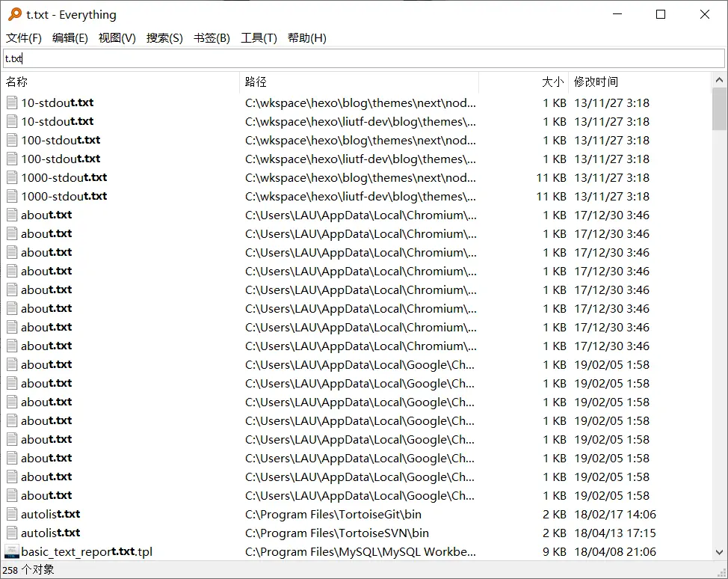728x579 pixels.
Task: Click the vertical scrollbar thumb
Action: pos(719,108)
